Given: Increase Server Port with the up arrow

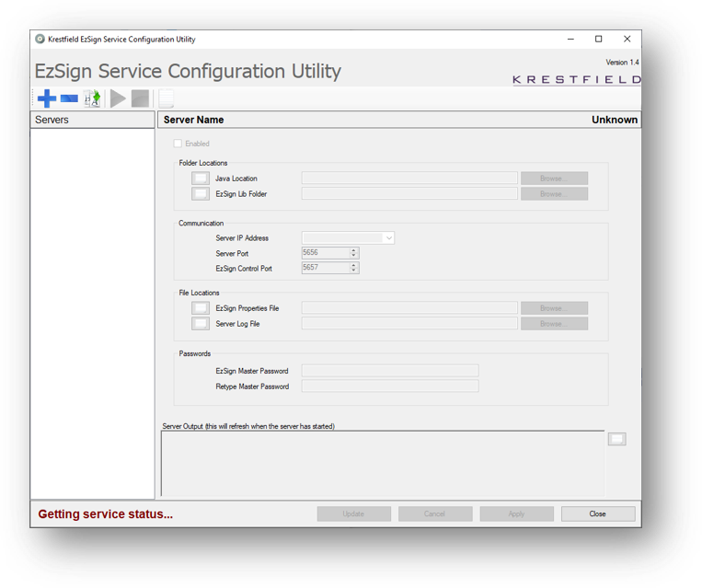Looking at the screenshot, I should pos(353,250).
